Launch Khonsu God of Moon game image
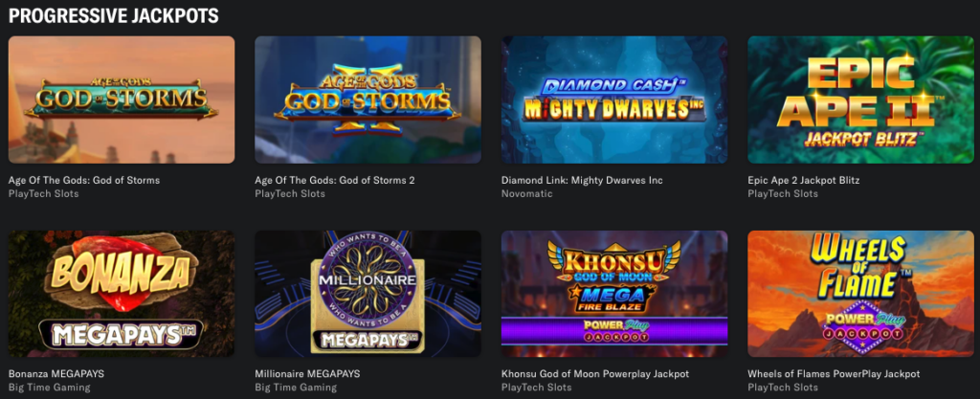This screenshot has height=399, width=980. pos(614,294)
